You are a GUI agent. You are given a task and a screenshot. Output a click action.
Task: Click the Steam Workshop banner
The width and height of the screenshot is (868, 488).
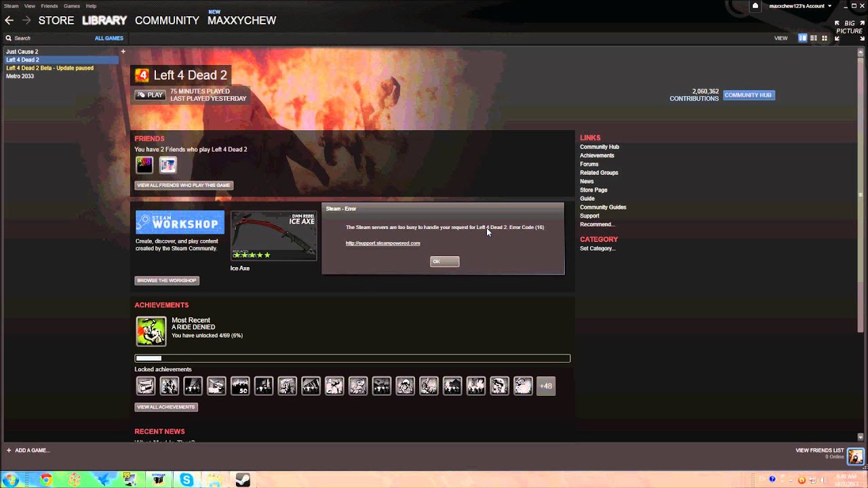click(180, 222)
